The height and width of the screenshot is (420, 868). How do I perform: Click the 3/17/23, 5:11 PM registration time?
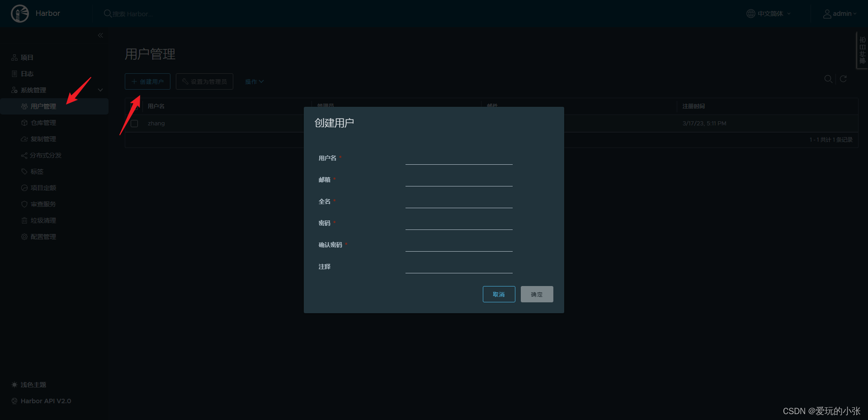pos(704,124)
